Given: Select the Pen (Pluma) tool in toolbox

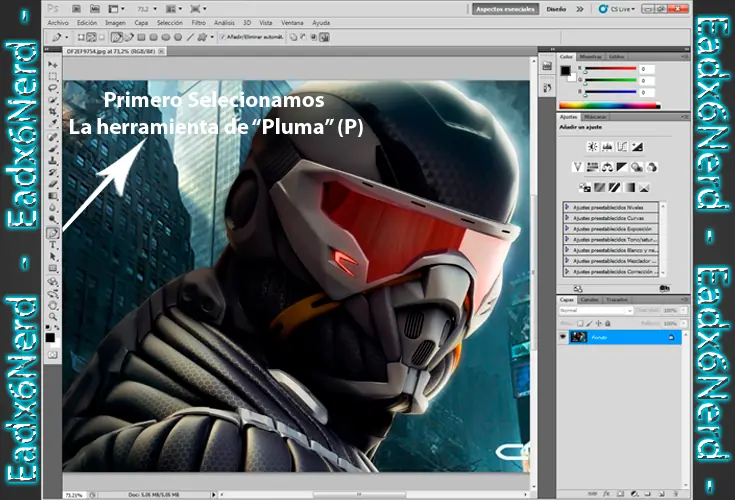Looking at the screenshot, I should point(52,233).
